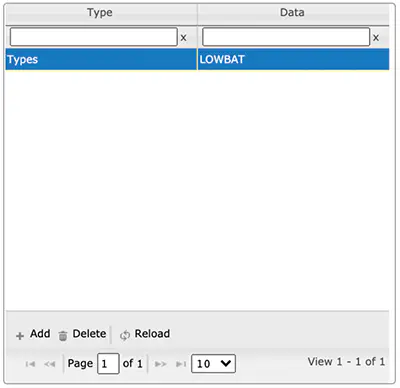Click the page number input field
Viewport: 400px width, 388px height.
108,364
